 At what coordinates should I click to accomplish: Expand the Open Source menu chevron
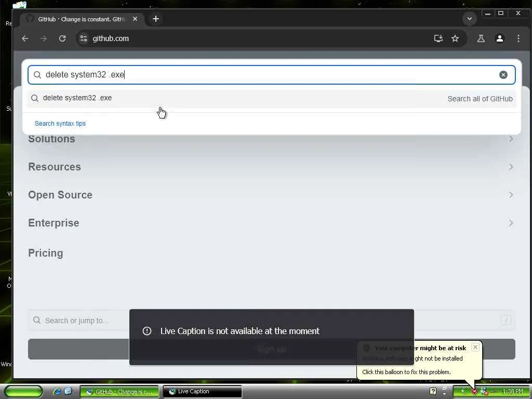click(511, 195)
